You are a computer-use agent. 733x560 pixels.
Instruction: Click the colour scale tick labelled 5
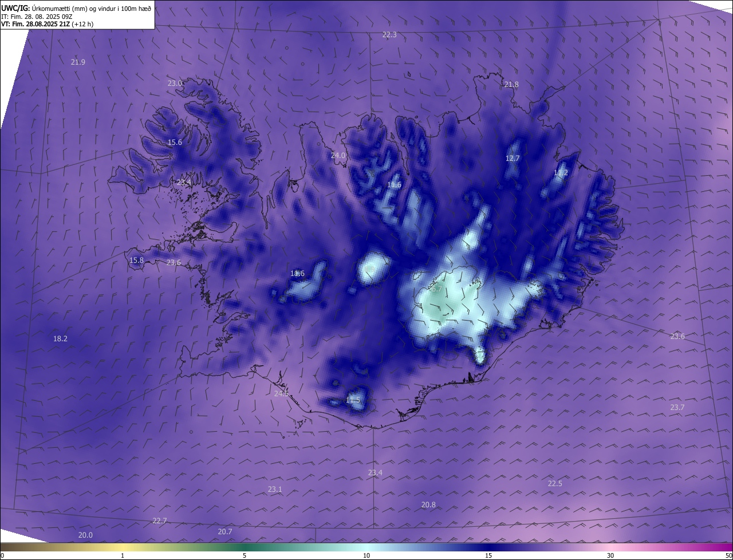245,555
